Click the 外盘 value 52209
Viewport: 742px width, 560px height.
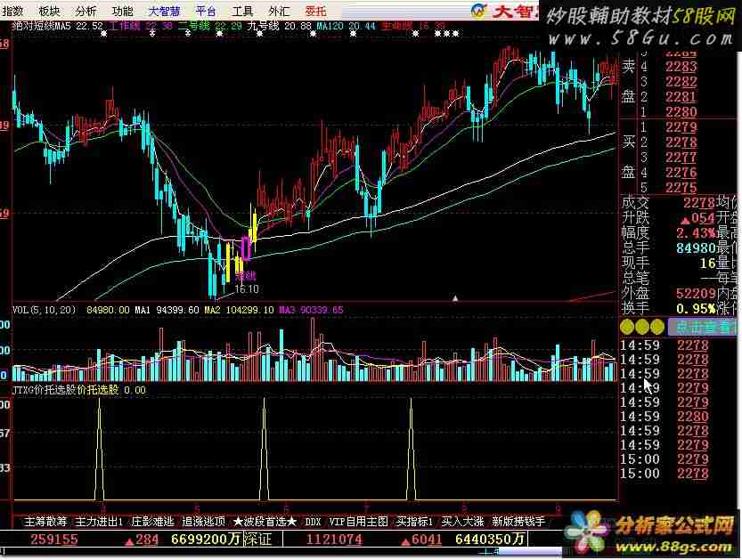coord(696,294)
